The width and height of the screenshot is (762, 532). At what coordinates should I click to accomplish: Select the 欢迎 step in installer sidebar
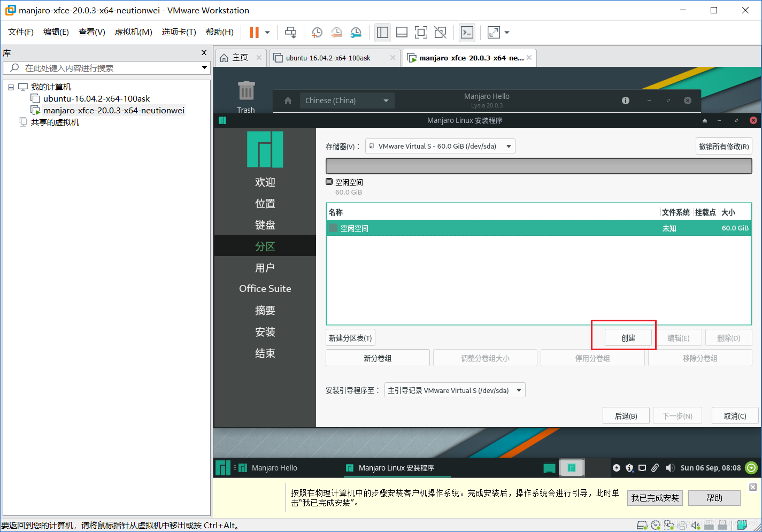coord(265,182)
